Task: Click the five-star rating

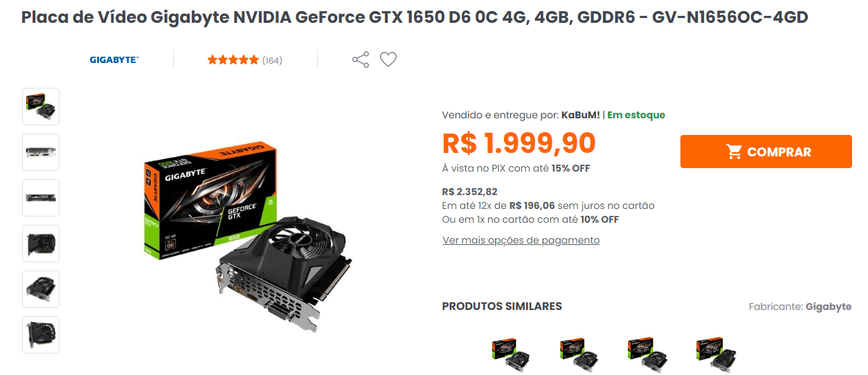Action: tap(233, 60)
